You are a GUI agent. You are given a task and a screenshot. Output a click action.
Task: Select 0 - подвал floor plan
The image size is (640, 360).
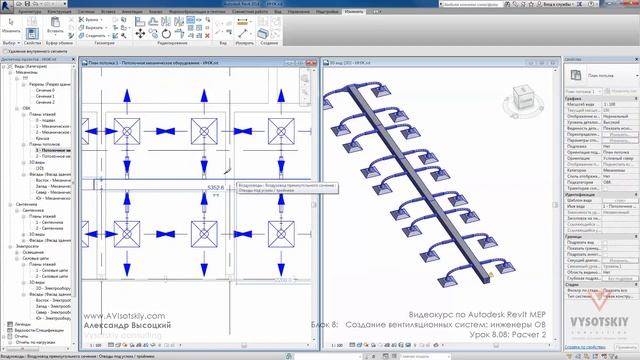(45, 120)
